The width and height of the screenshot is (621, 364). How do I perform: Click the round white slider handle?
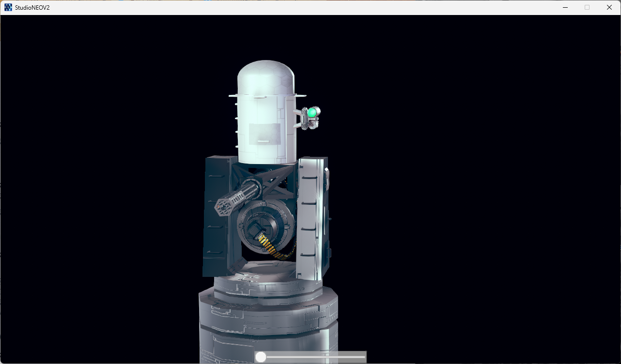click(x=261, y=357)
